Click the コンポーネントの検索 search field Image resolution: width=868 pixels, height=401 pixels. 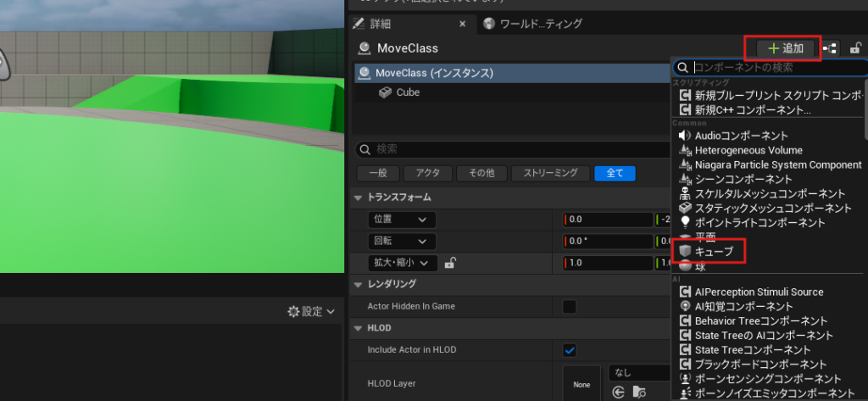click(x=776, y=67)
